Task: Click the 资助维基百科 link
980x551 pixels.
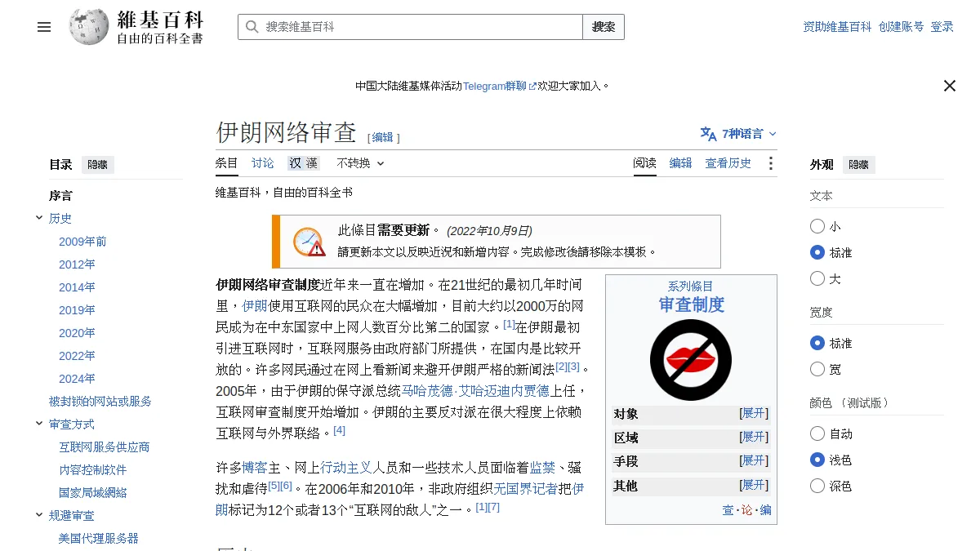Action: point(837,27)
